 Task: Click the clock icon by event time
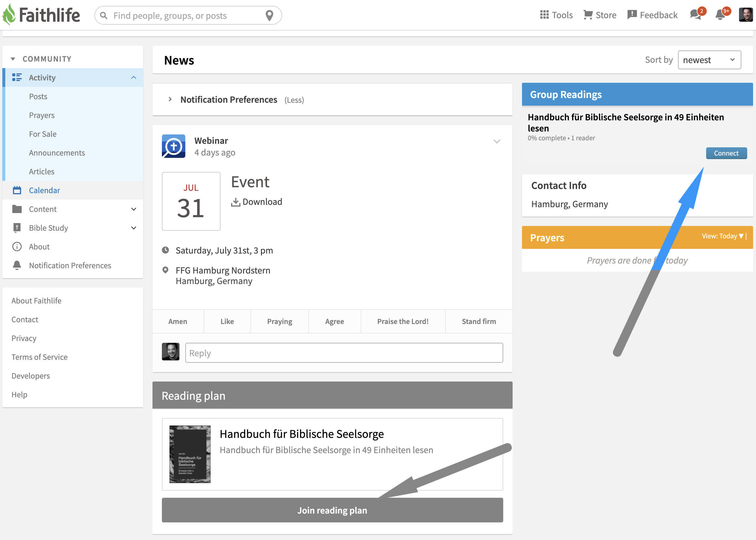[x=165, y=250]
